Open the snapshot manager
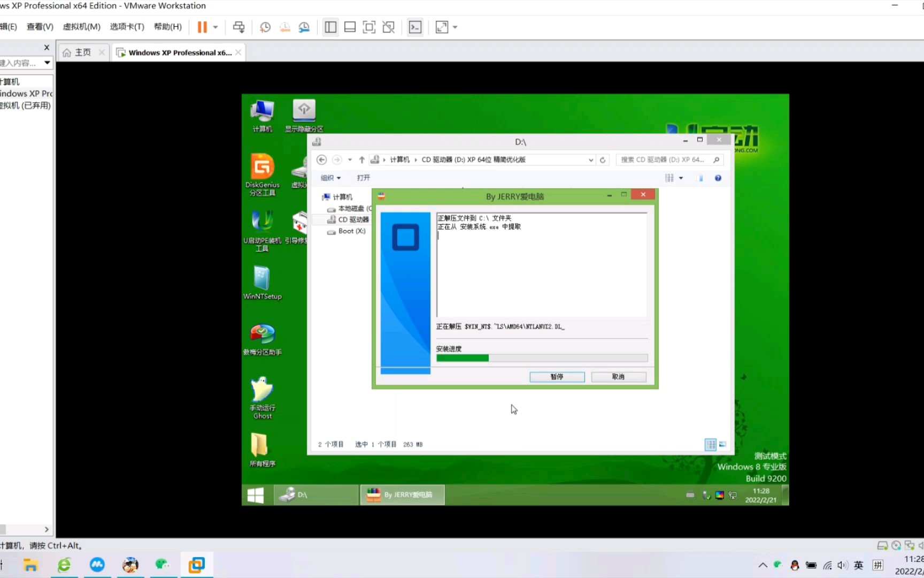 [304, 27]
